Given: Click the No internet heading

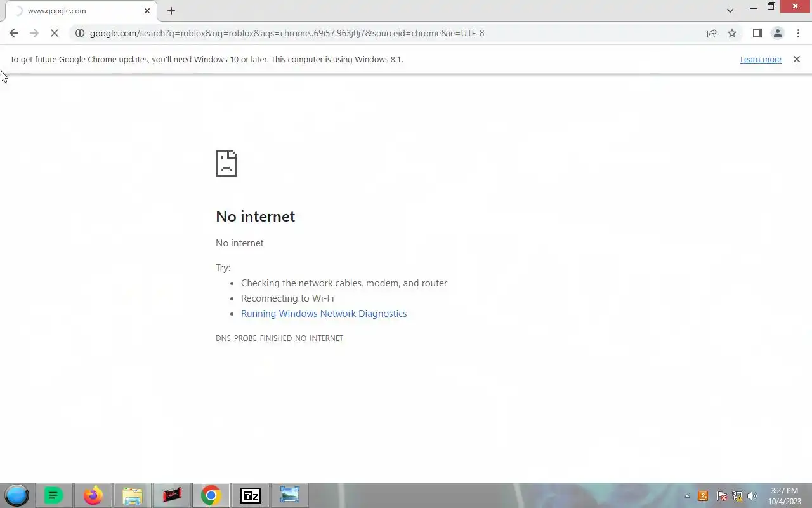Looking at the screenshot, I should tap(255, 217).
